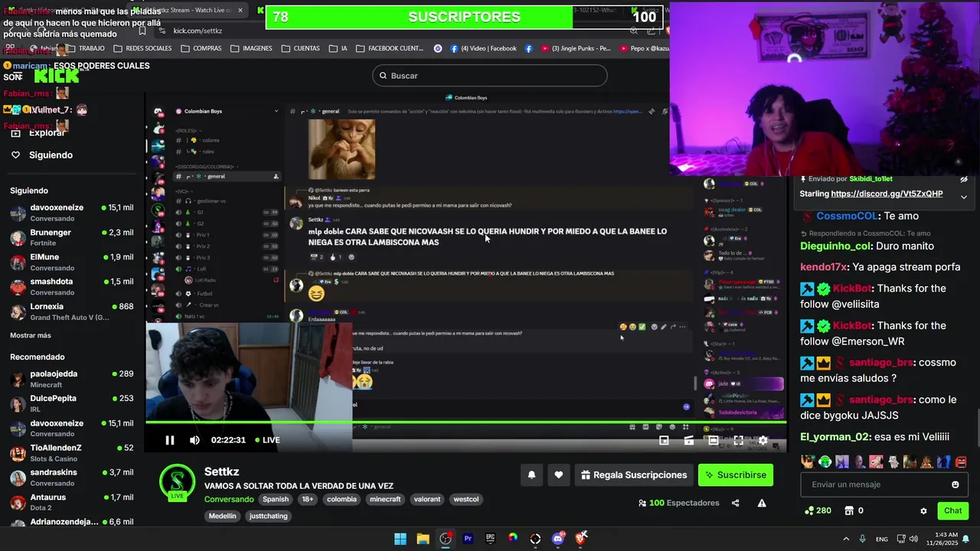
Task: Open CUENTAS bookmarks folder
Action: click(x=300, y=48)
